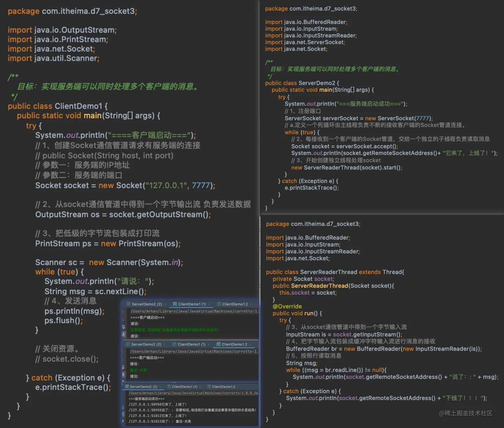Close ClientDemo1.2 tab in middle console
Image resolution: width=504 pixels, height=428 pixels.
tap(250, 345)
